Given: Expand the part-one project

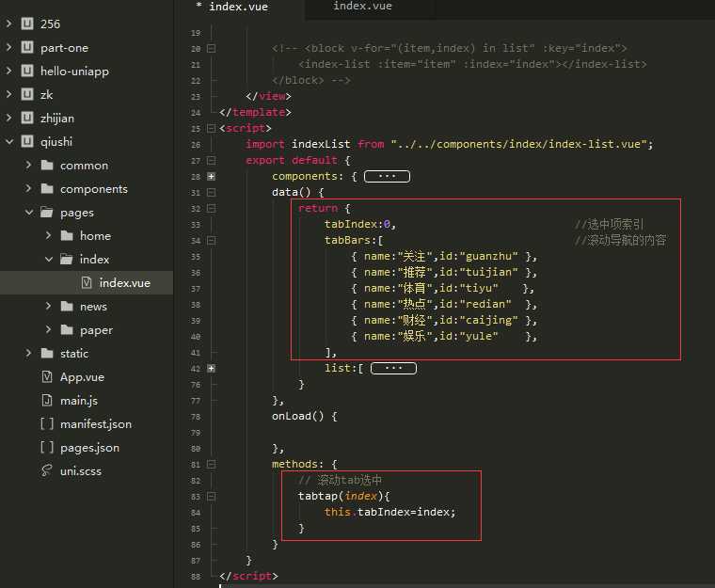Looking at the screenshot, I should (x=8, y=47).
